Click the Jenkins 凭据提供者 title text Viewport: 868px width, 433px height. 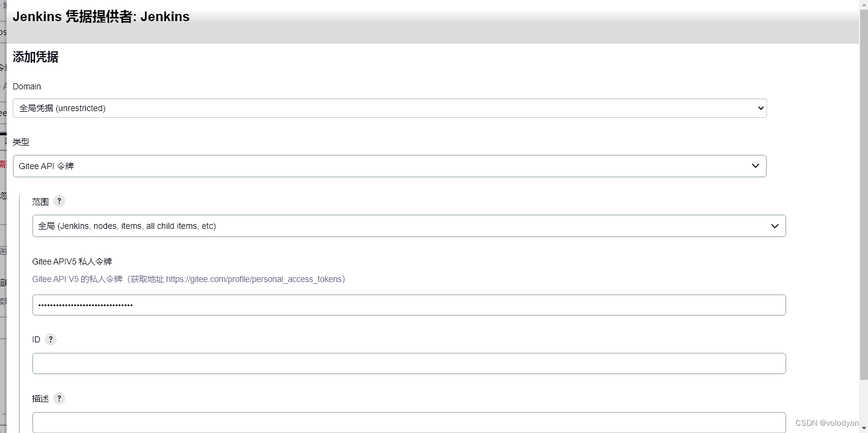tap(101, 17)
